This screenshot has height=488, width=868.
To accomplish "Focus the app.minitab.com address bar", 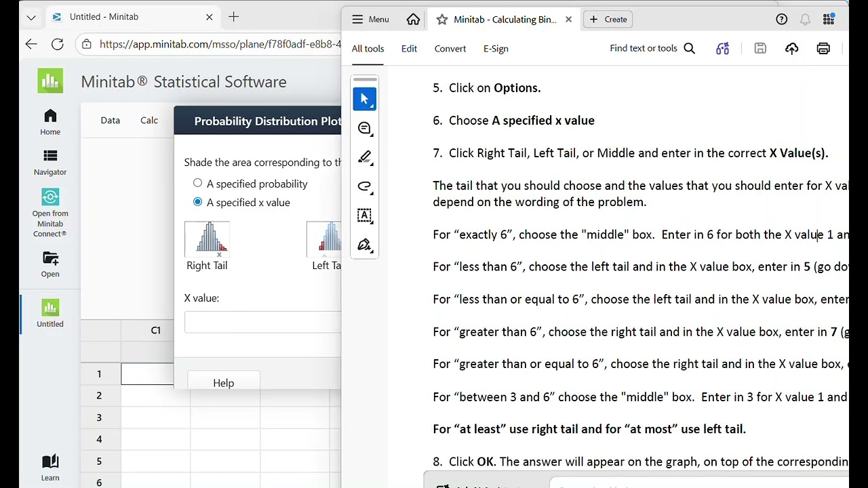I will (x=219, y=44).
